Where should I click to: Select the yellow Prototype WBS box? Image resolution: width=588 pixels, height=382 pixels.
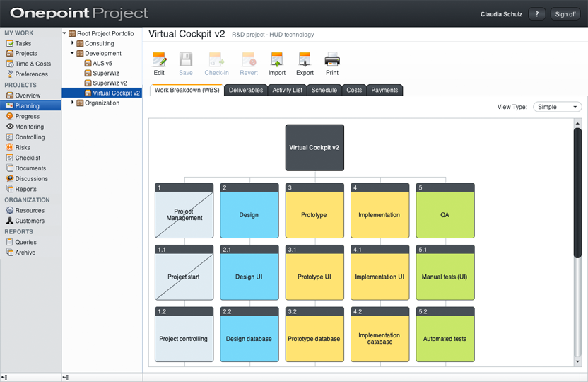tap(314, 211)
